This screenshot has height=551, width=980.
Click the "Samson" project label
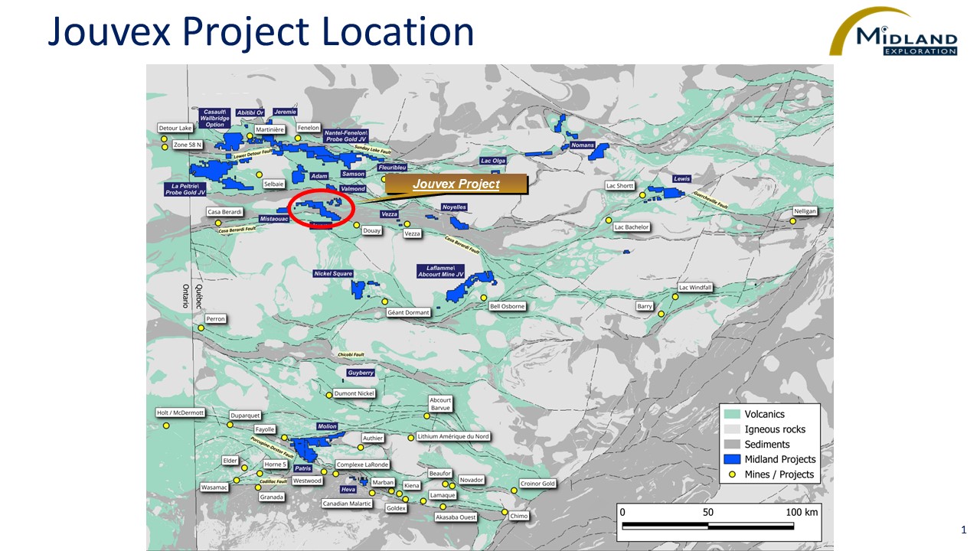[x=353, y=174]
